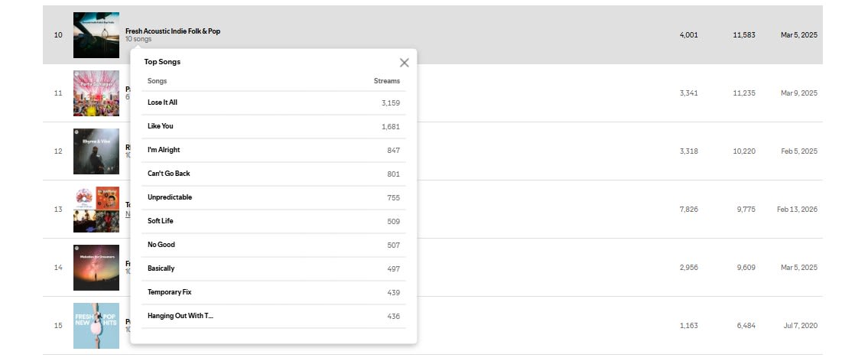The image size is (868, 361).
Task: Open the Party playlist cover image
Action: pyautogui.click(x=96, y=93)
